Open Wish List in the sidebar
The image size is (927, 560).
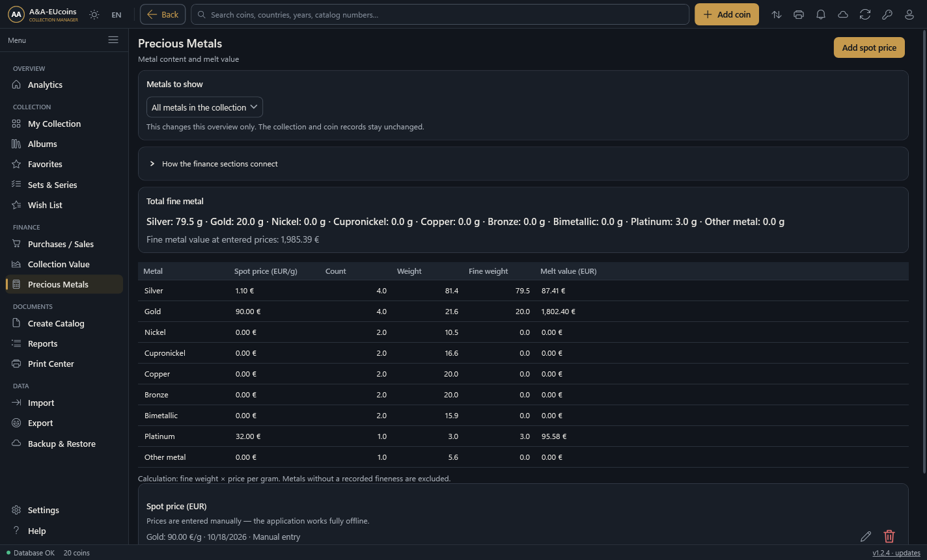click(64, 205)
